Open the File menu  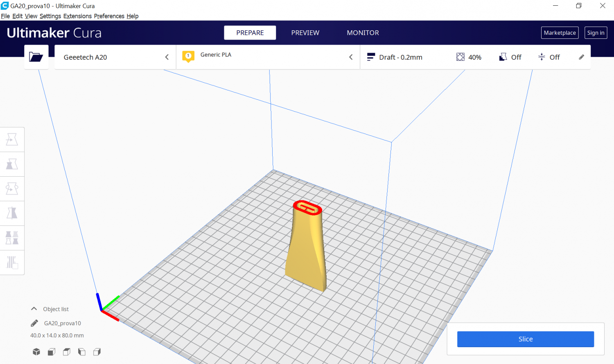pos(5,16)
